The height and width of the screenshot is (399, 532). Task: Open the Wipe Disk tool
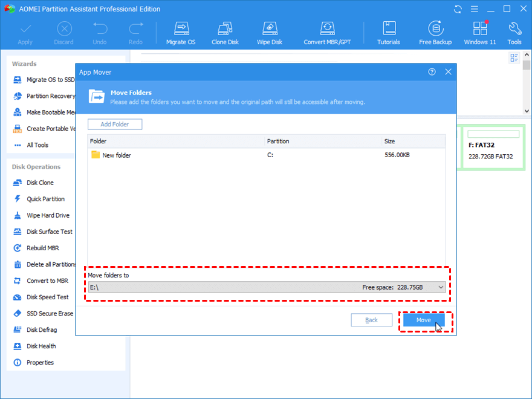pyautogui.click(x=270, y=34)
